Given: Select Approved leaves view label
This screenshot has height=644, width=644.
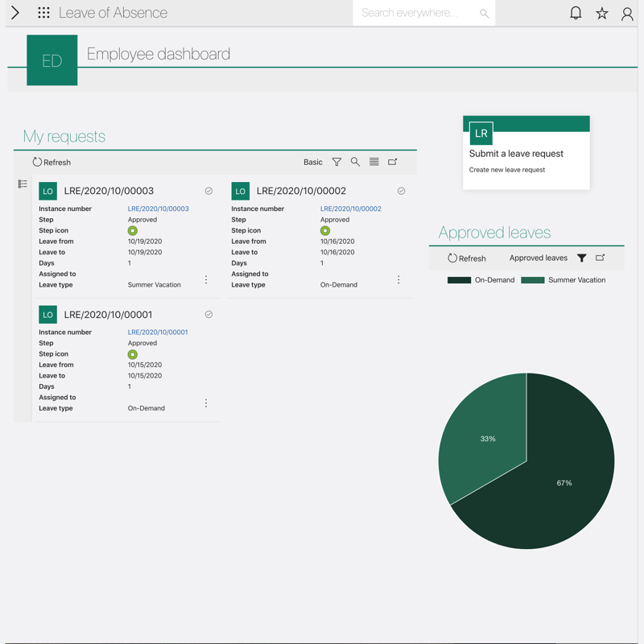Looking at the screenshot, I should coord(538,258).
